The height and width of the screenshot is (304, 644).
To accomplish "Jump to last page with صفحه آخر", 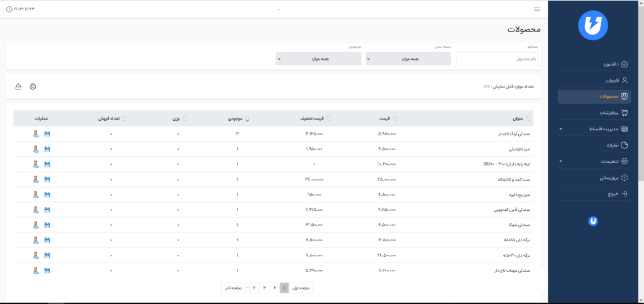I will (233, 288).
